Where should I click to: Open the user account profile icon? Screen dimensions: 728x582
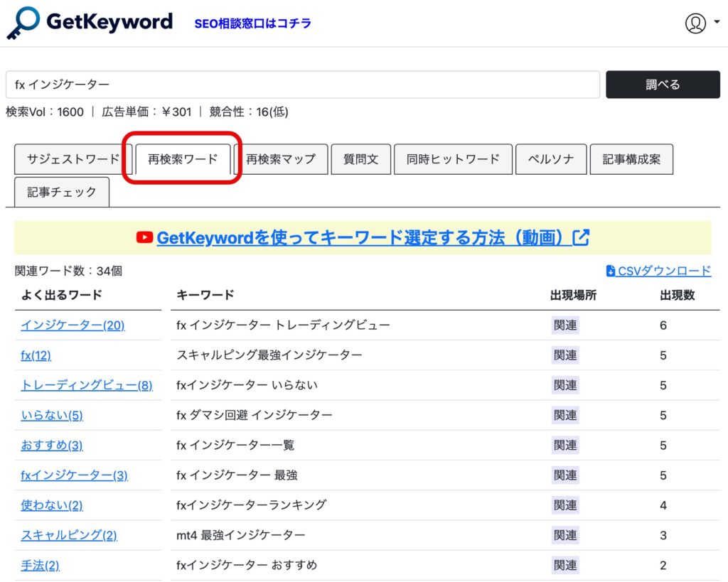pyautogui.click(x=695, y=23)
